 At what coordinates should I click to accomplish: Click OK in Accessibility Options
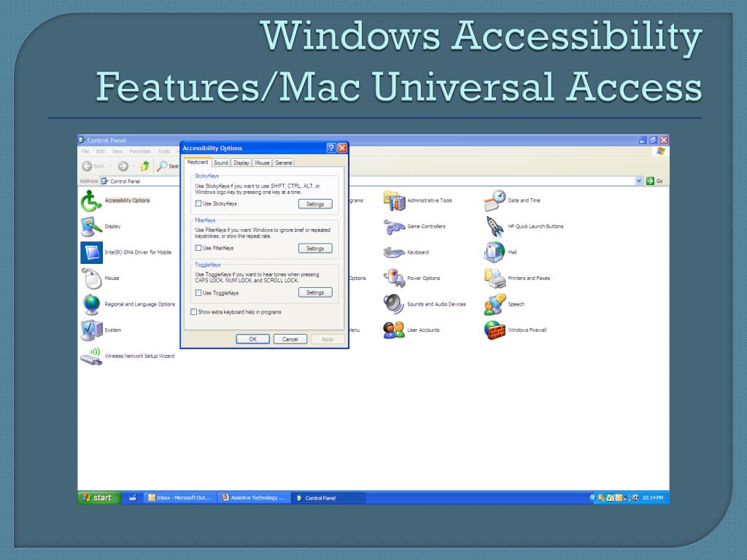(252, 339)
